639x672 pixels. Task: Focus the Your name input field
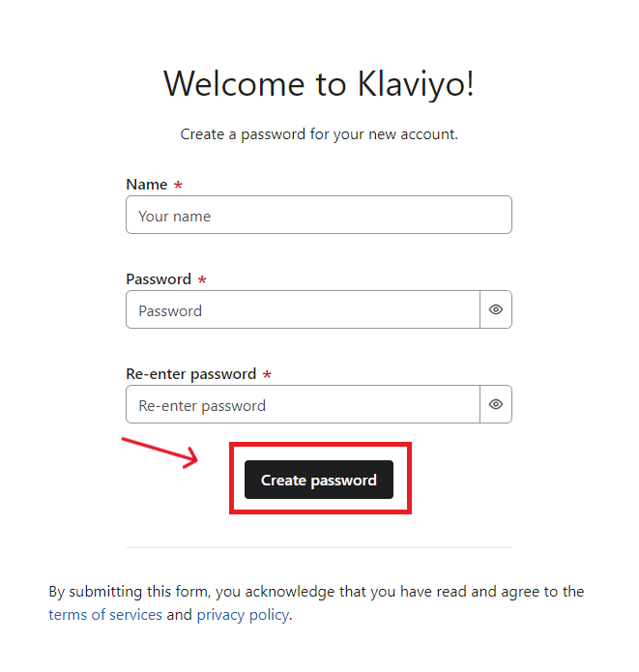319,216
